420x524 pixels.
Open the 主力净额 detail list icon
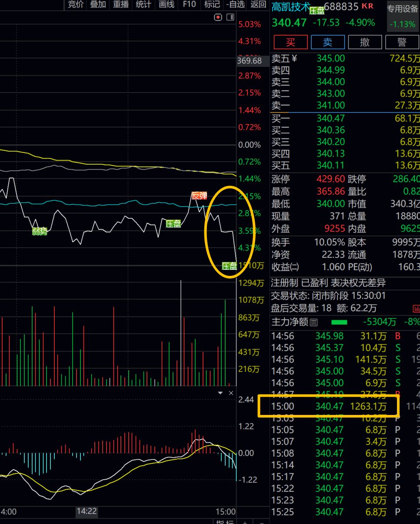click(x=313, y=322)
